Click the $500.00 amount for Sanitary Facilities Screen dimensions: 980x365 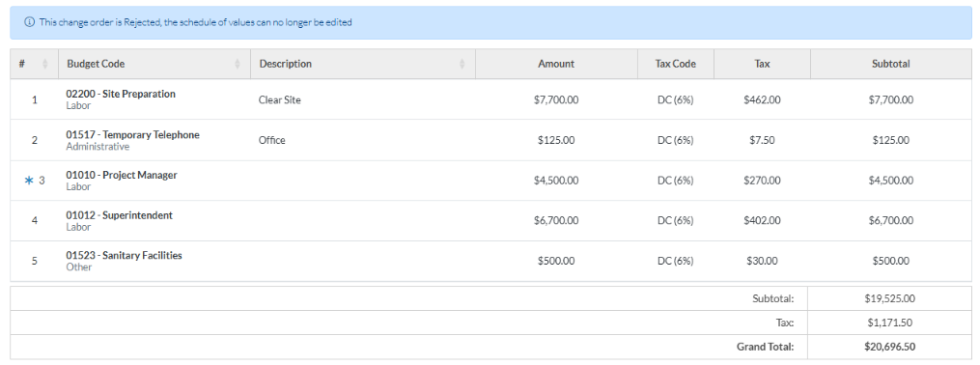tap(556, 261)
